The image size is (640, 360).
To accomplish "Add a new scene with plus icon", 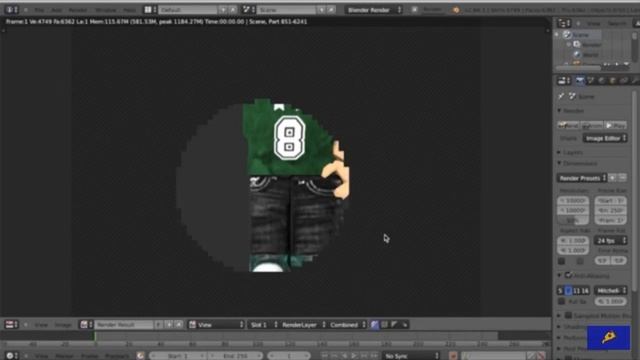I will (x=322, y=9).
